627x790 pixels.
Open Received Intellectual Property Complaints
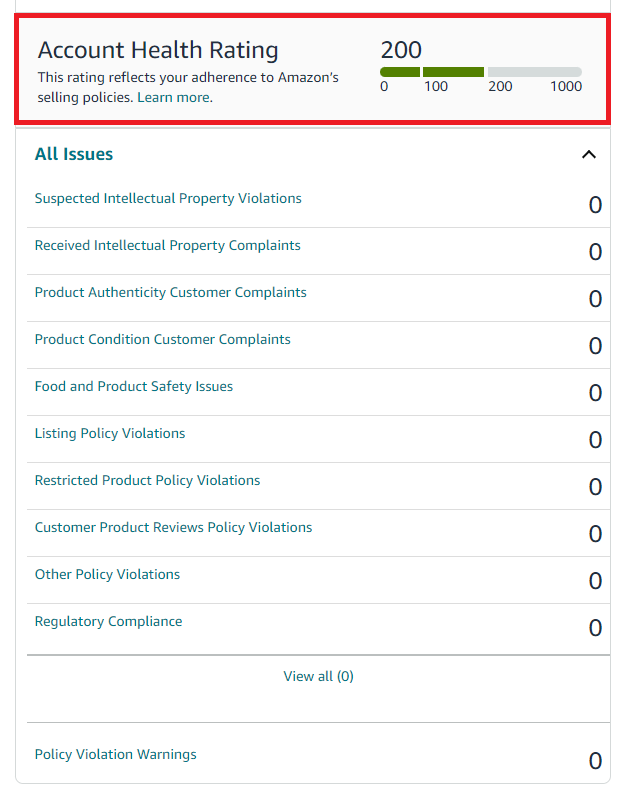[167, 245]
